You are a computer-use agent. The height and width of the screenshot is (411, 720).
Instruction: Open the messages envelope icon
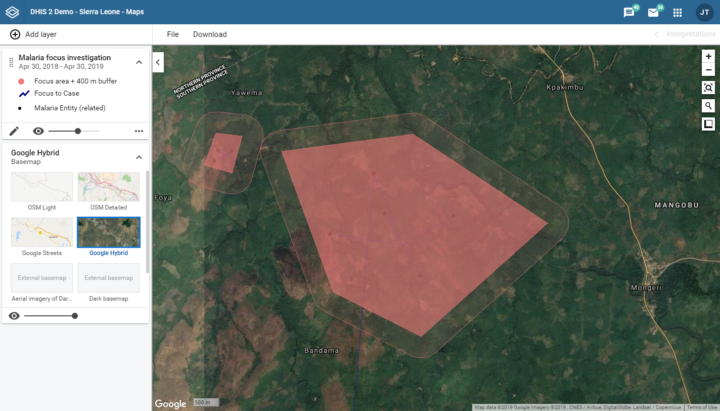point(653,12)
